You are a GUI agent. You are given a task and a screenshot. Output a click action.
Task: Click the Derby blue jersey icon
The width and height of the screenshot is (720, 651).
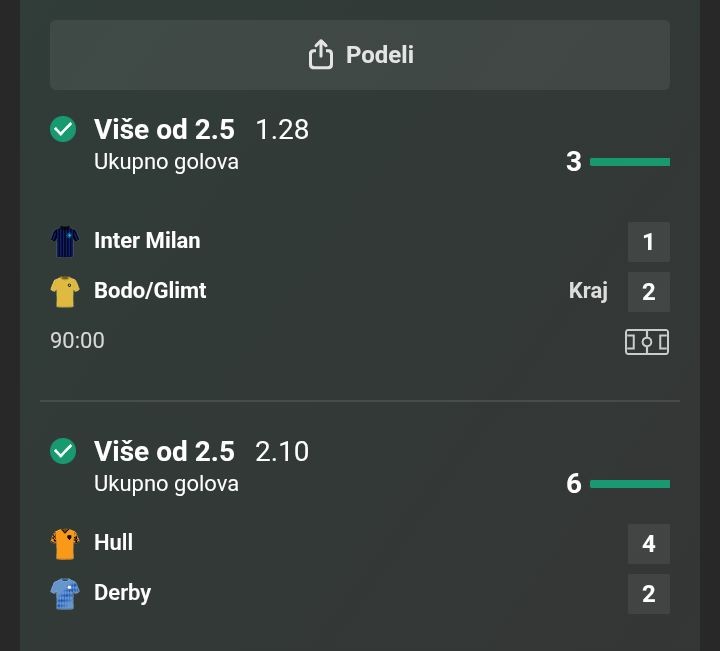coord(65,593)
